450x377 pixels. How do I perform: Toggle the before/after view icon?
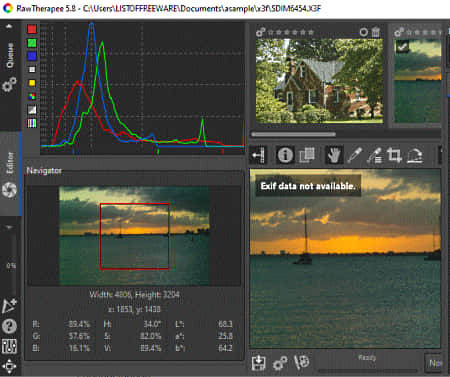pos(307,155)
